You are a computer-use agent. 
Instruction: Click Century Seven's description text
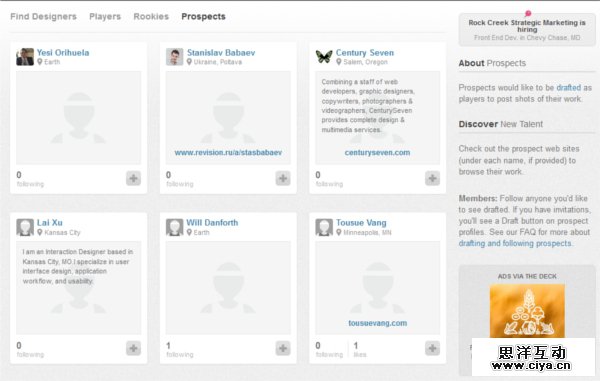coord(367,106)
